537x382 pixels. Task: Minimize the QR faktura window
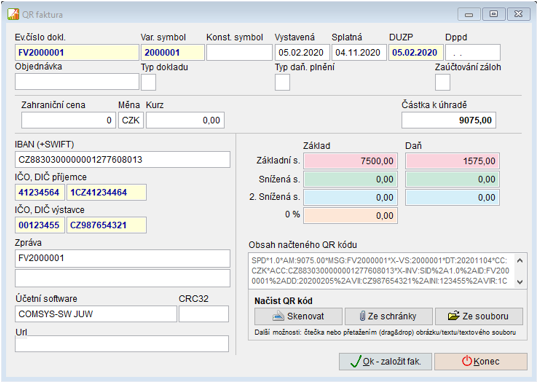(469, 14)
